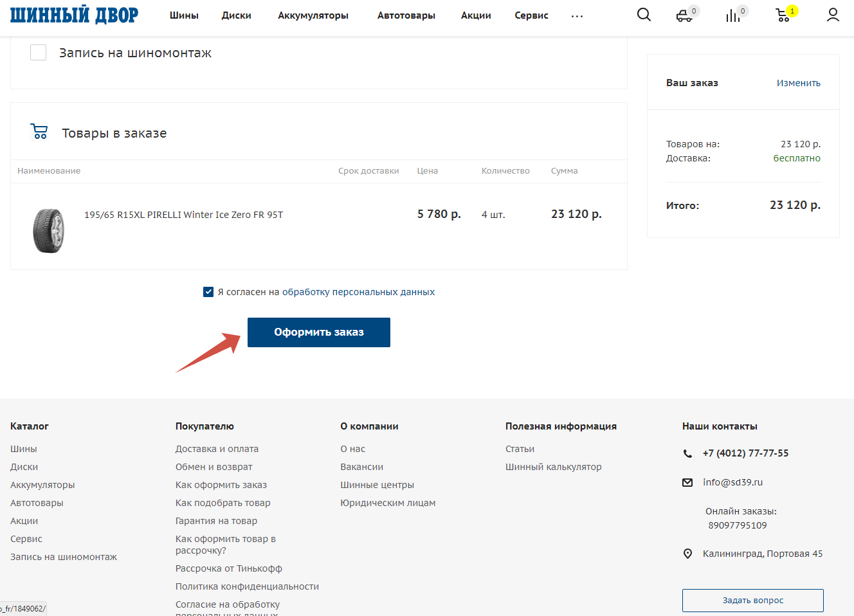Click the Шинный Двор logo
The height and width of the screenshot is (616, 854).
pyautogui.click(x=74, y=15)
